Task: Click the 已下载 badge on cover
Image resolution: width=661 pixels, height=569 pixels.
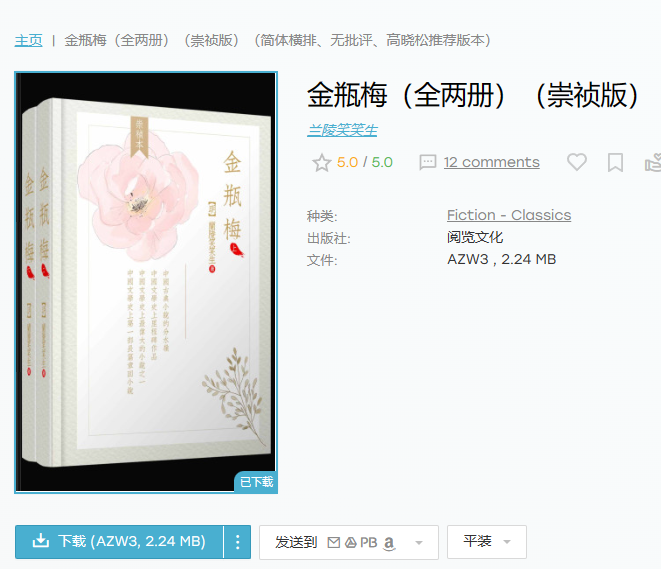Action: pyautogui.click(x=256, y=482)
